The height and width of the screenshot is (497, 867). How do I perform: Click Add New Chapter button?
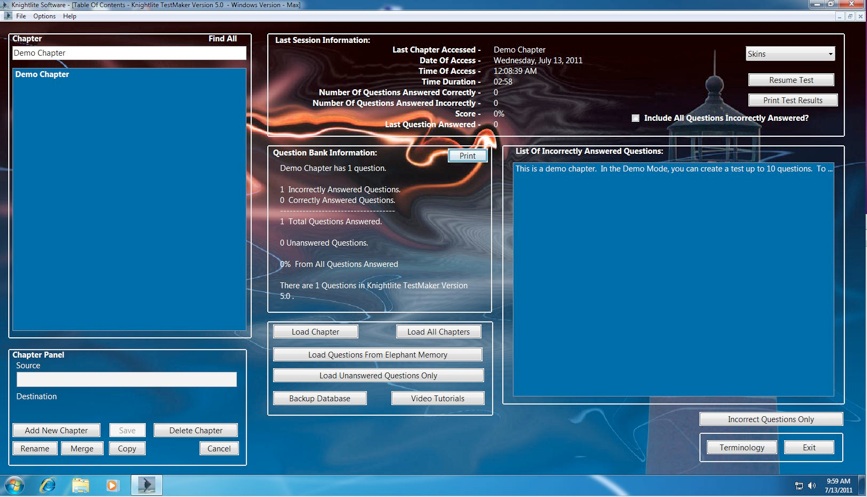[x=56, y=430]
